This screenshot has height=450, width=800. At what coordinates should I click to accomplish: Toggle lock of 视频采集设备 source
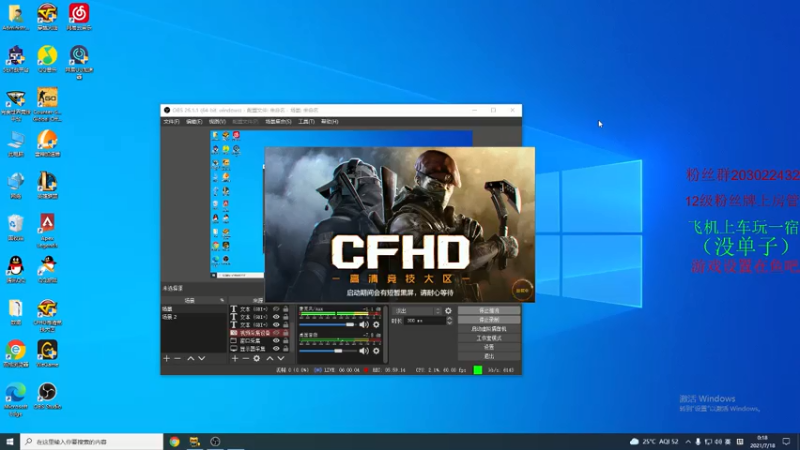tap(286, 333)
